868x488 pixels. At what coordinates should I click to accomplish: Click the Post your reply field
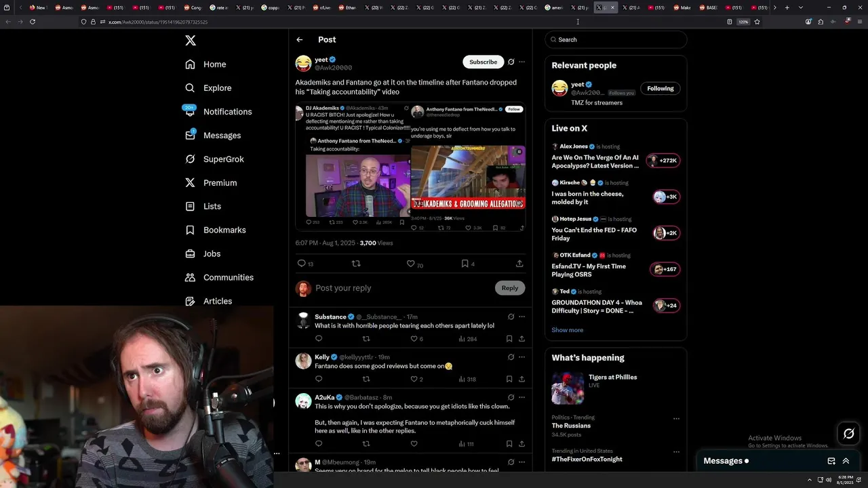pyautogui.click(x=401, y=288)
